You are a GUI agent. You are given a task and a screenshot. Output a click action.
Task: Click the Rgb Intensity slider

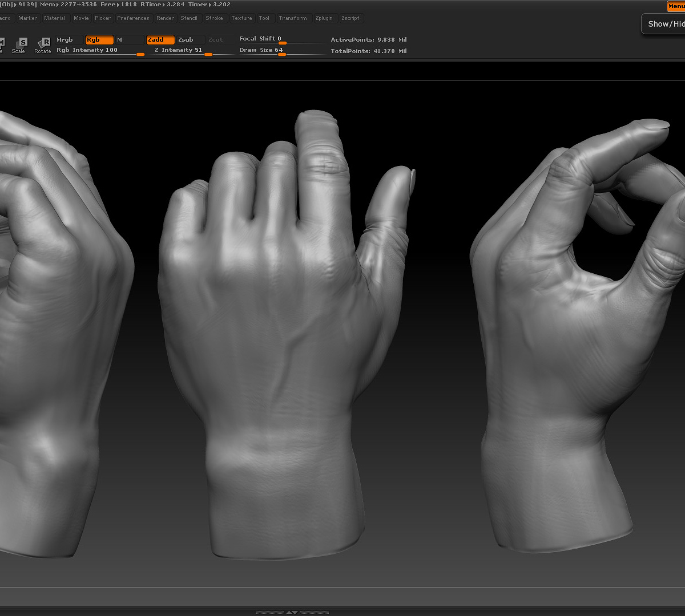100,51
